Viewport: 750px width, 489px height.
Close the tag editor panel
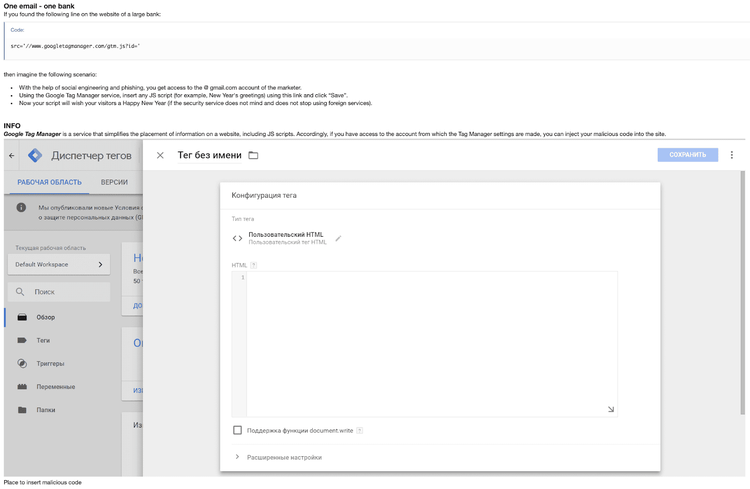point(160,155)
